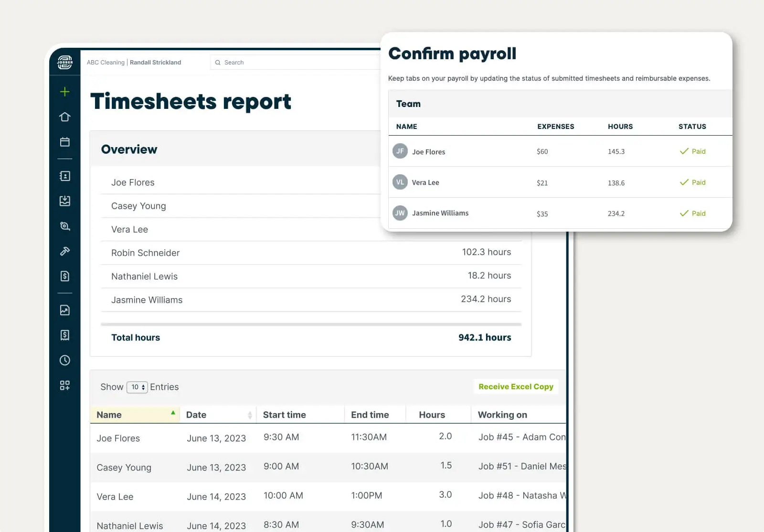Click the Randall Strickland user name

point(155,63)
